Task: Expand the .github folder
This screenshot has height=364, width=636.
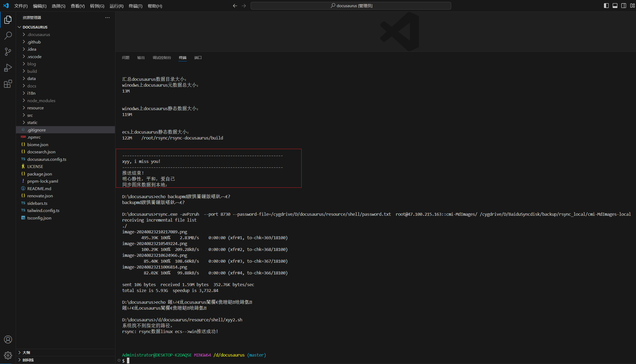Action: click(65, 42)
